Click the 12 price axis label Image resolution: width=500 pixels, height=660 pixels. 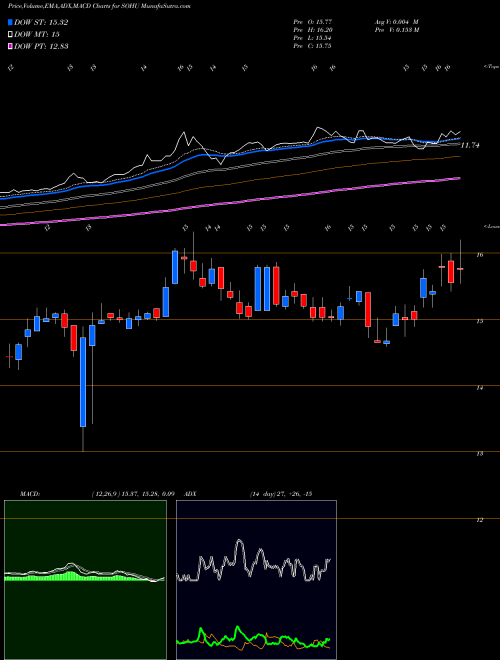[480, 520]
